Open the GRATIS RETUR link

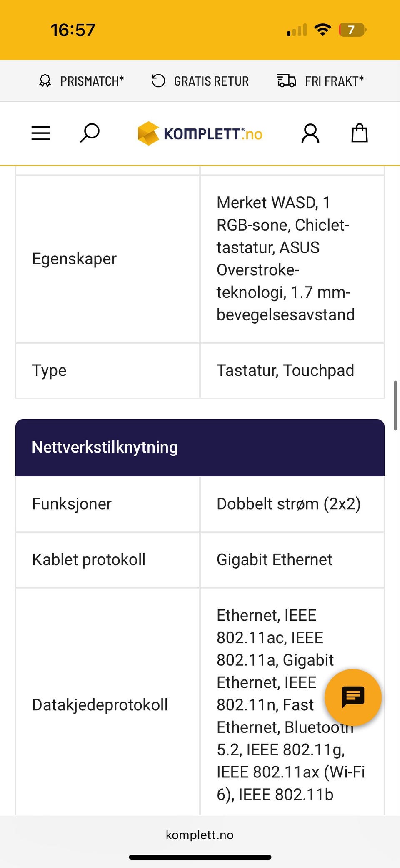point(211,81)
